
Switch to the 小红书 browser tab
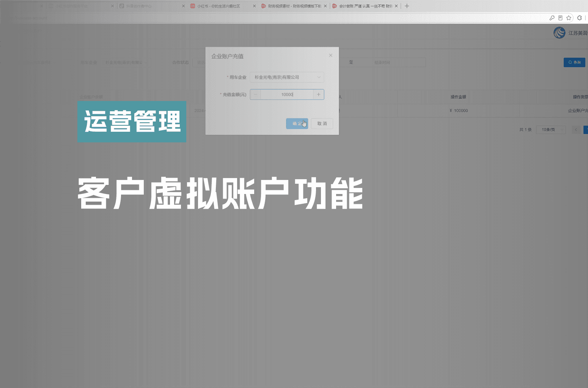(218, 6)
